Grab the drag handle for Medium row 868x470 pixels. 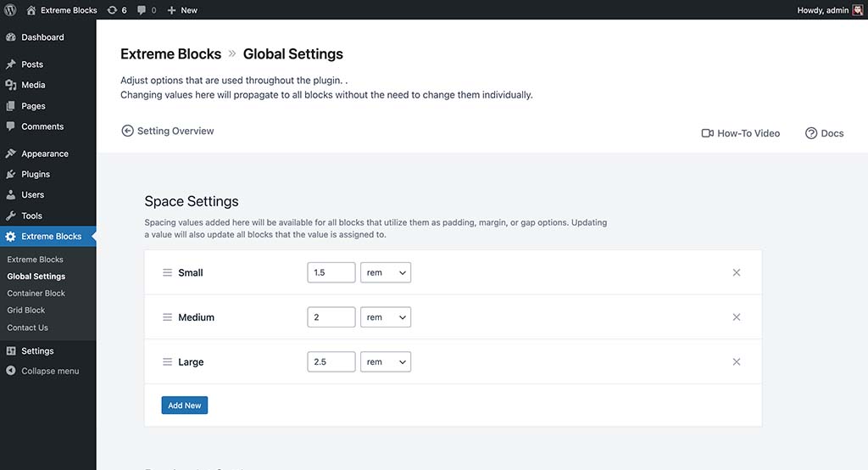[167, 317]
